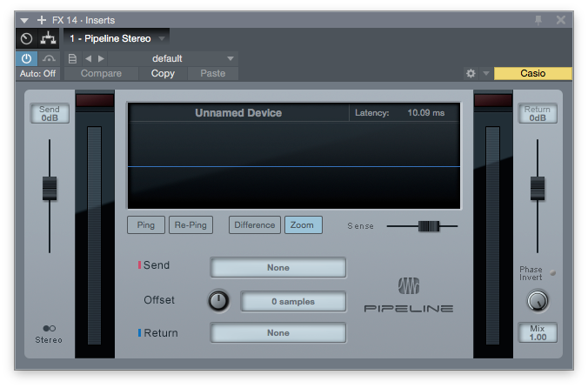588x388 pixels.
Task: Click the Copy button
Action: coord(163,74)
